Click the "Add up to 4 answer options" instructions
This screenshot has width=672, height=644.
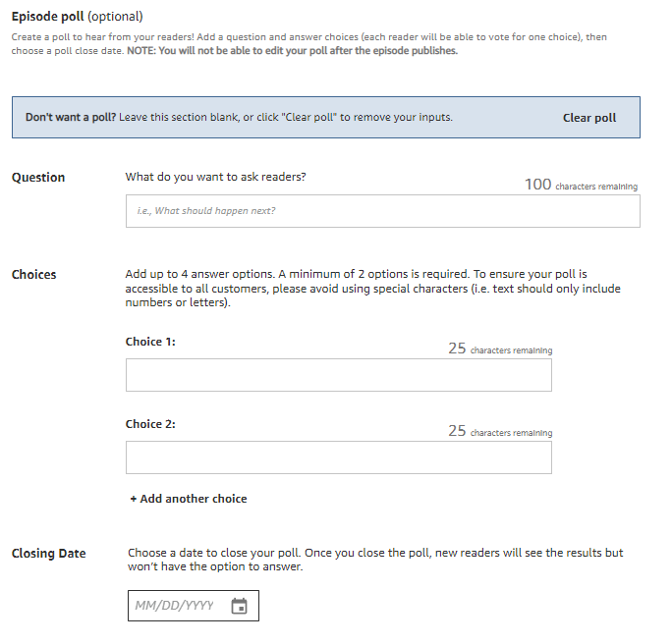373,289
